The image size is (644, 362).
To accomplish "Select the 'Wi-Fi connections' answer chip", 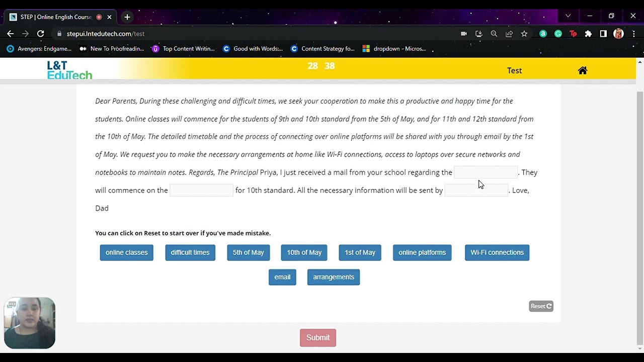I will (x=497, y=252).
